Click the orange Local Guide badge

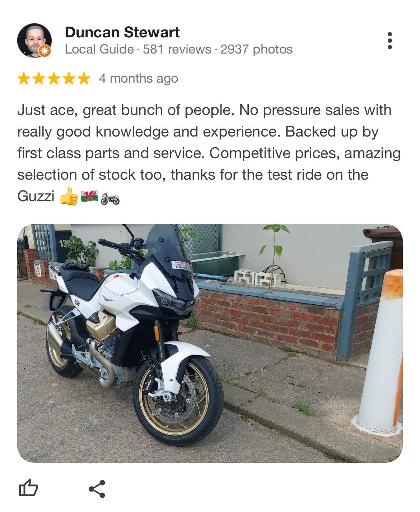pyautogui.click(x=45, y=51)
